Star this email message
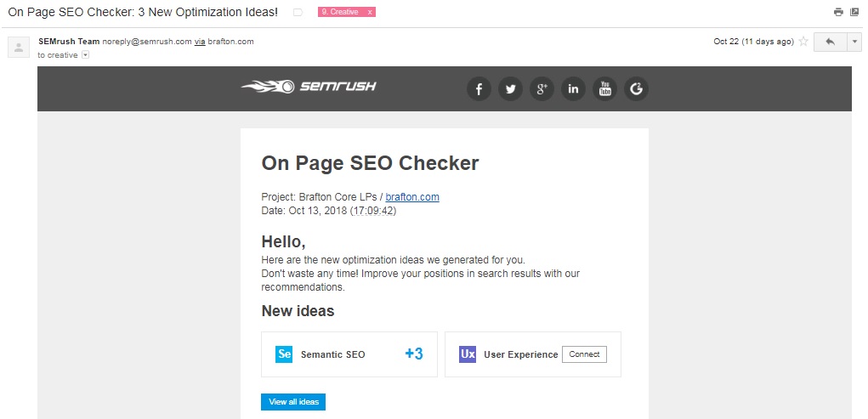Image resolution: width=868 pixels, height=419 pixels. (x=803, y=42)
